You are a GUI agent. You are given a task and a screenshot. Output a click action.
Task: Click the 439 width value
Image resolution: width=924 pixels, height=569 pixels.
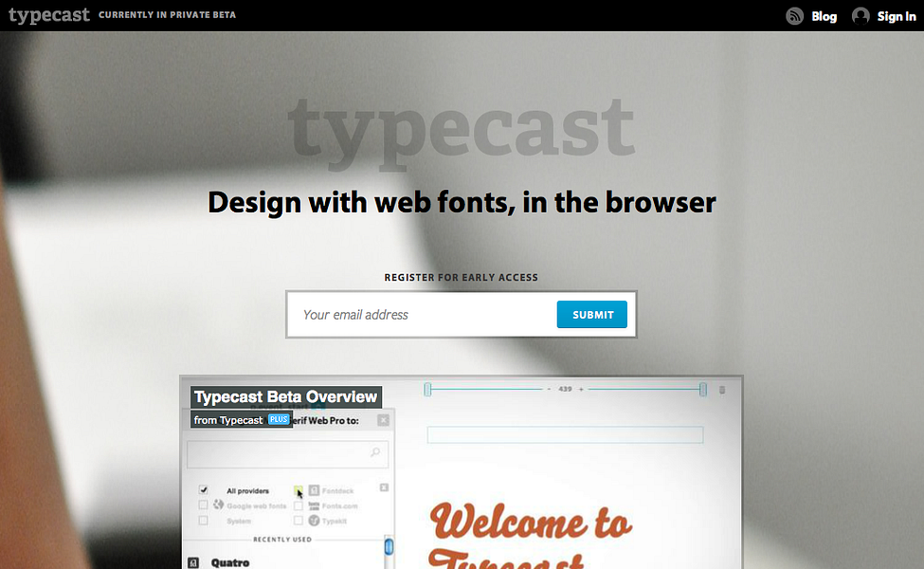coord(565,389)
